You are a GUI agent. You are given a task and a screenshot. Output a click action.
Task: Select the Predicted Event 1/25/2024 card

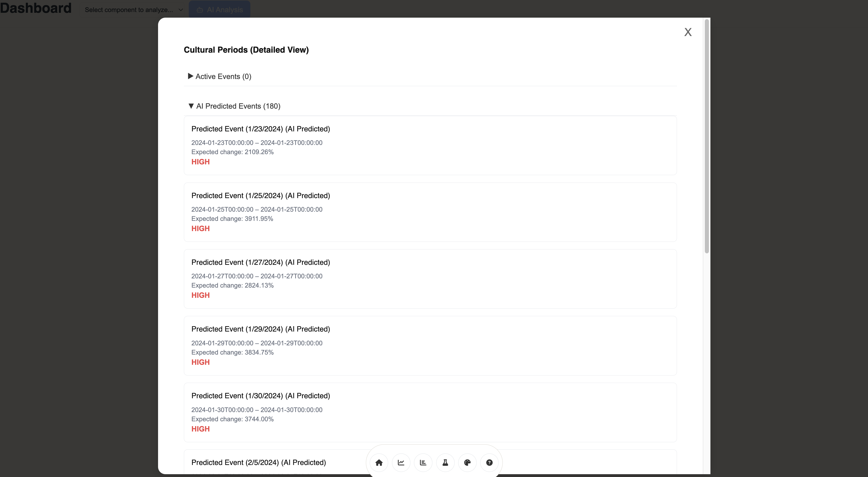click(430, 212)
